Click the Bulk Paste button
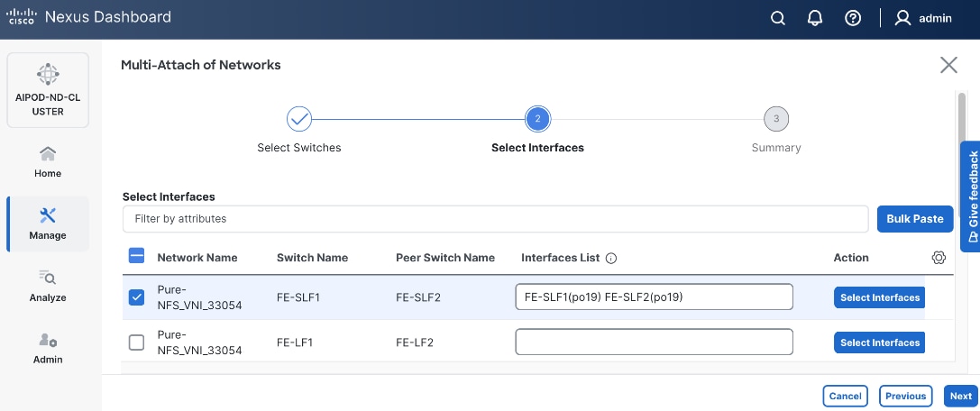The height and width of the screenshot is (411, 980). tap(915, 219)
